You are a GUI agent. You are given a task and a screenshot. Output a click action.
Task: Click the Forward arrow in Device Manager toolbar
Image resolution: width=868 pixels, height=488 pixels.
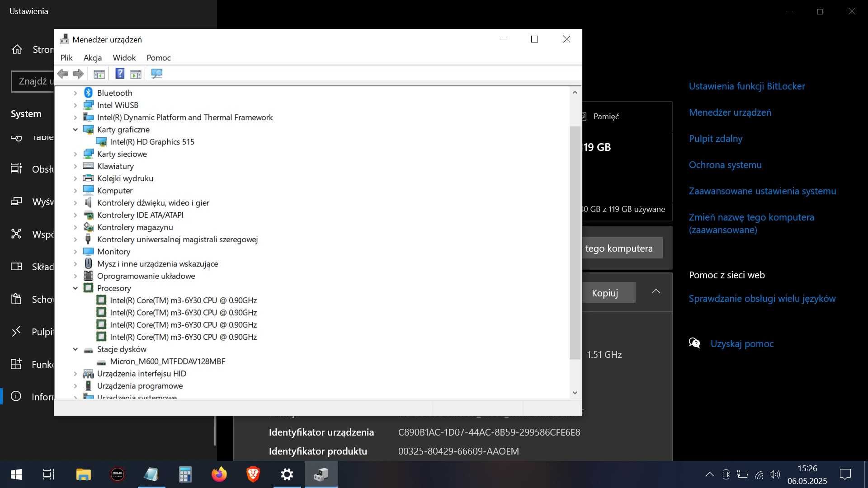(x=78, y=74)
